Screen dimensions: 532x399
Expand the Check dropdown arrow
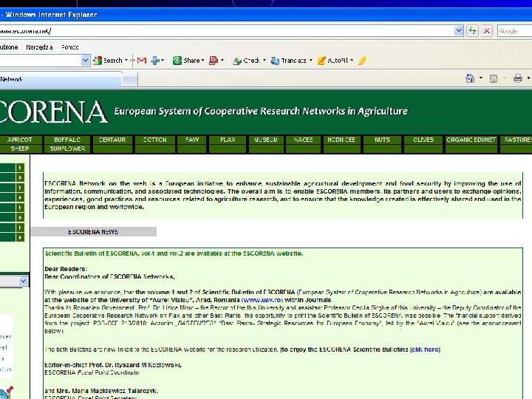[x=265, y=61]
